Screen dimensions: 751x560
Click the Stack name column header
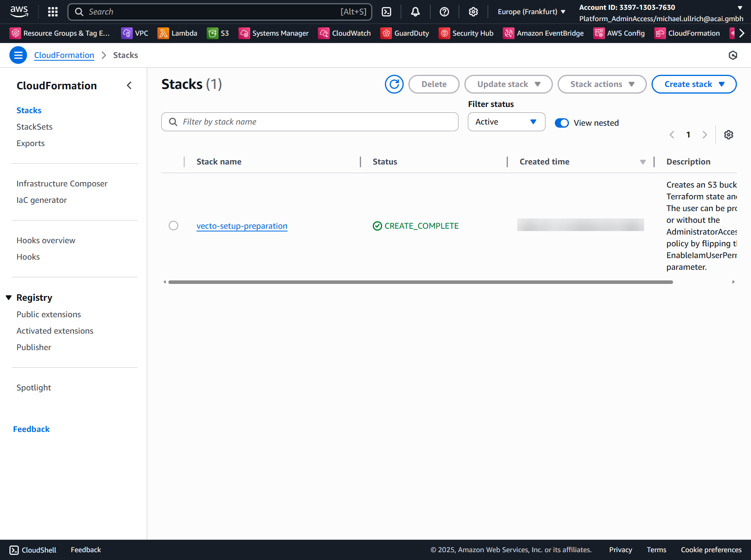tap(219, 162)
